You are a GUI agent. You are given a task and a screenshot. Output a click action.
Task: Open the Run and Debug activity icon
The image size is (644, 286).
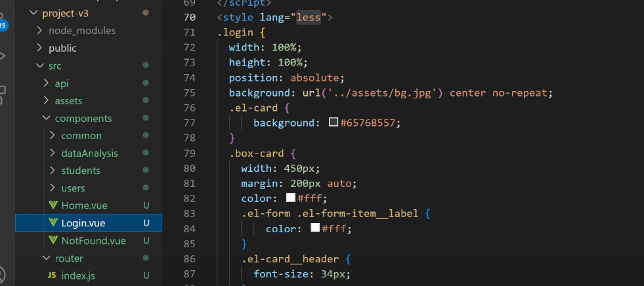(x=2, y=56)
